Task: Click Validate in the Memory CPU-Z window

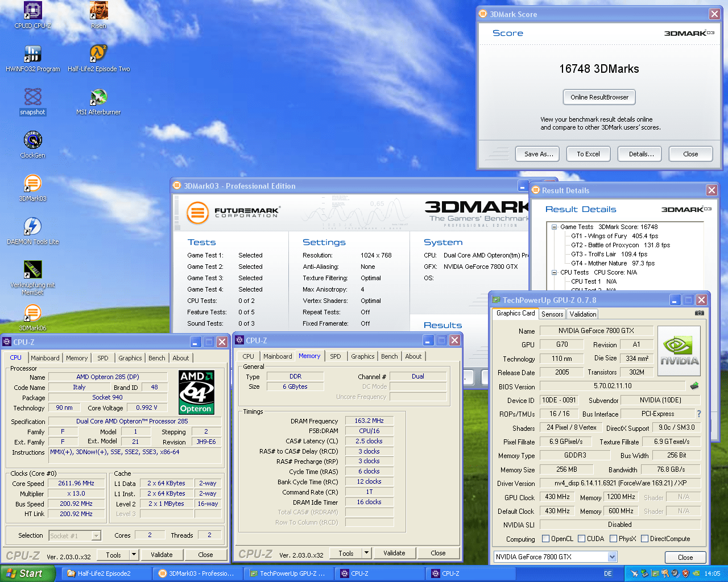Action: pyautogui.click(x=394, y=553)
